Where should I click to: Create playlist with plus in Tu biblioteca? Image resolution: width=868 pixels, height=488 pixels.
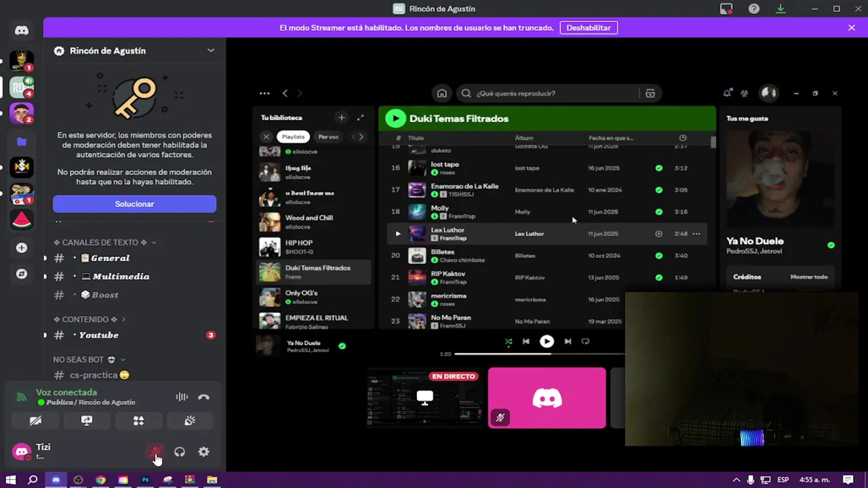342,118
